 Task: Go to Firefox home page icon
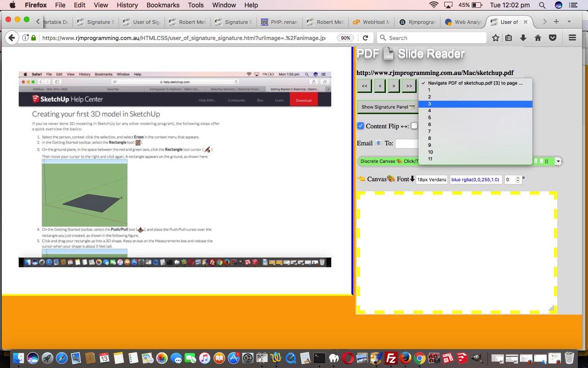coord(537,38)
